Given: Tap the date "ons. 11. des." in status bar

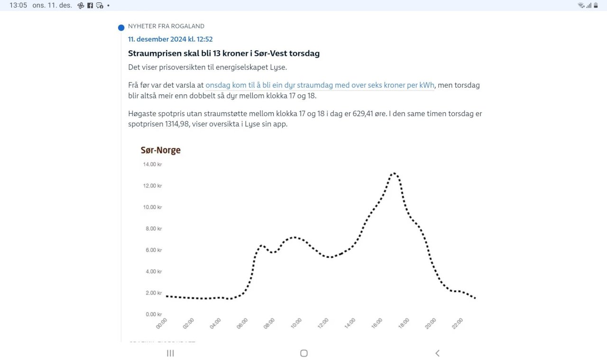Looking at the screenshot, I should [x=52, y=6].
